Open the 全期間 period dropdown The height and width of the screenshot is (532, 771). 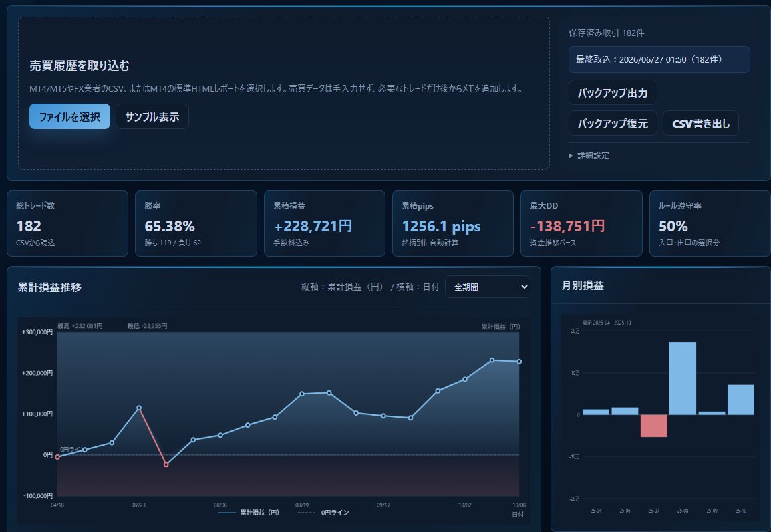coord(488,287)
